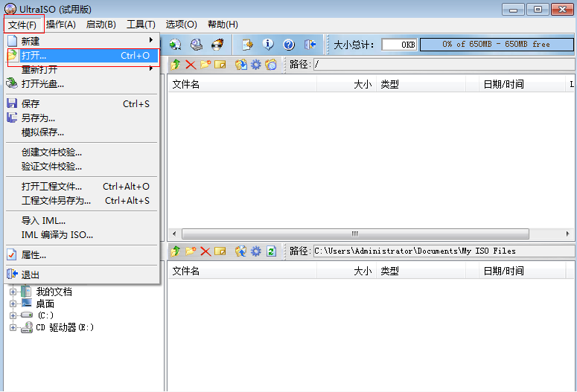Open the 工具(T) menu
This screenshot has height=392, width=577.
tap(141, 25)
